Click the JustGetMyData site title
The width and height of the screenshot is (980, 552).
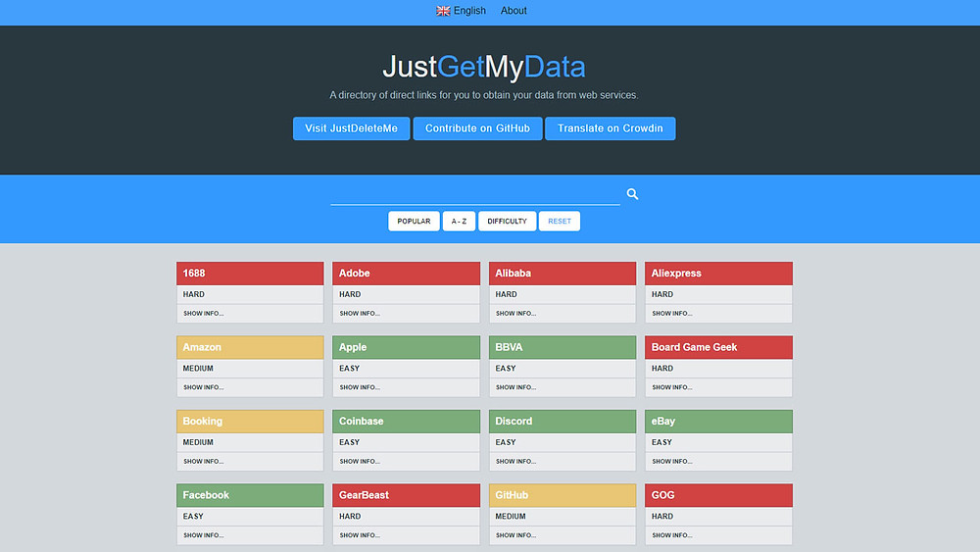484,67
